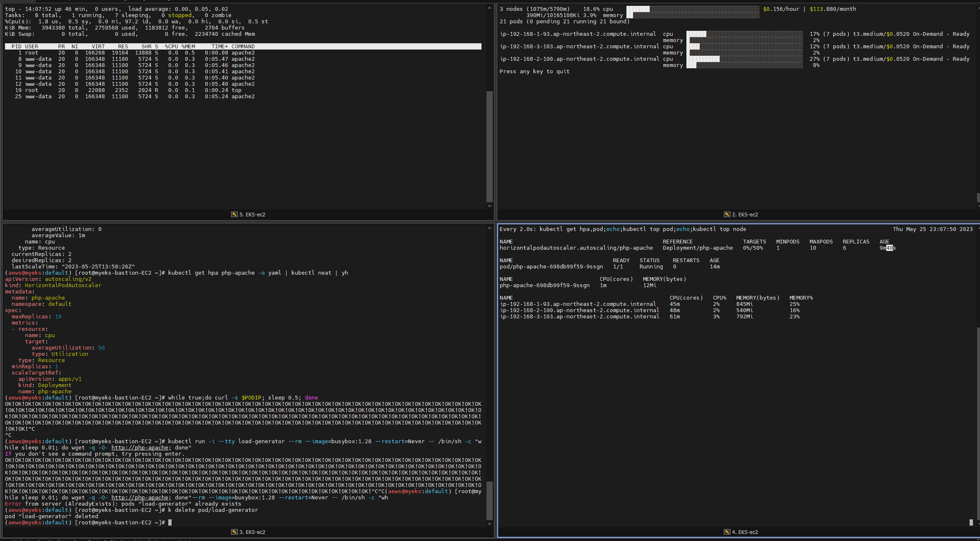
Task: Click the scrollbar thumb in the bastion shell pane
Action: [489, 501]
